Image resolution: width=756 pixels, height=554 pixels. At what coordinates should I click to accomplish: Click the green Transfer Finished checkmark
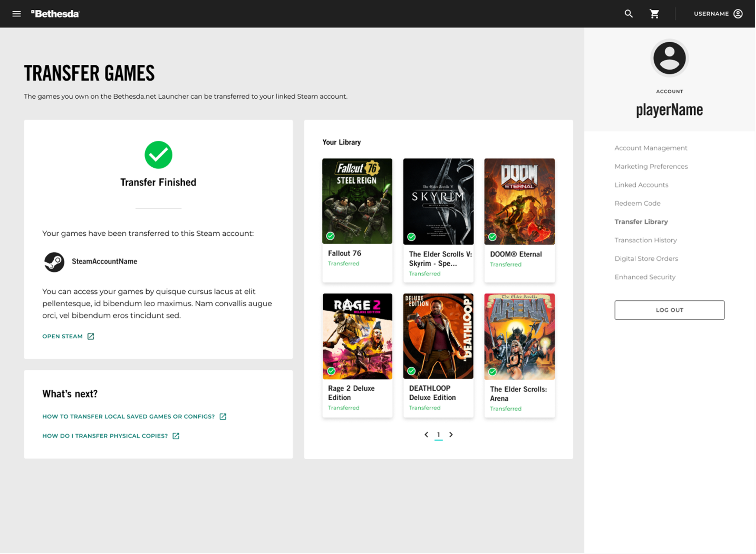pyautogui.click(x=158, y=155)
